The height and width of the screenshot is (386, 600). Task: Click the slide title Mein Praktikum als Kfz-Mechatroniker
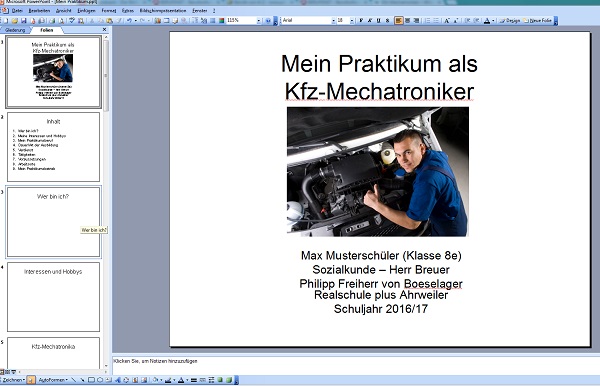[x=379, y=77]
